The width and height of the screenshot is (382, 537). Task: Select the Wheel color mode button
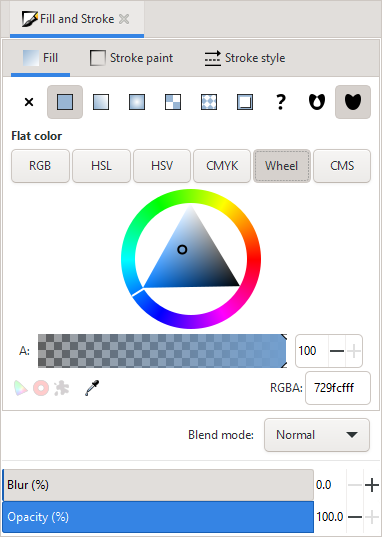282,166
